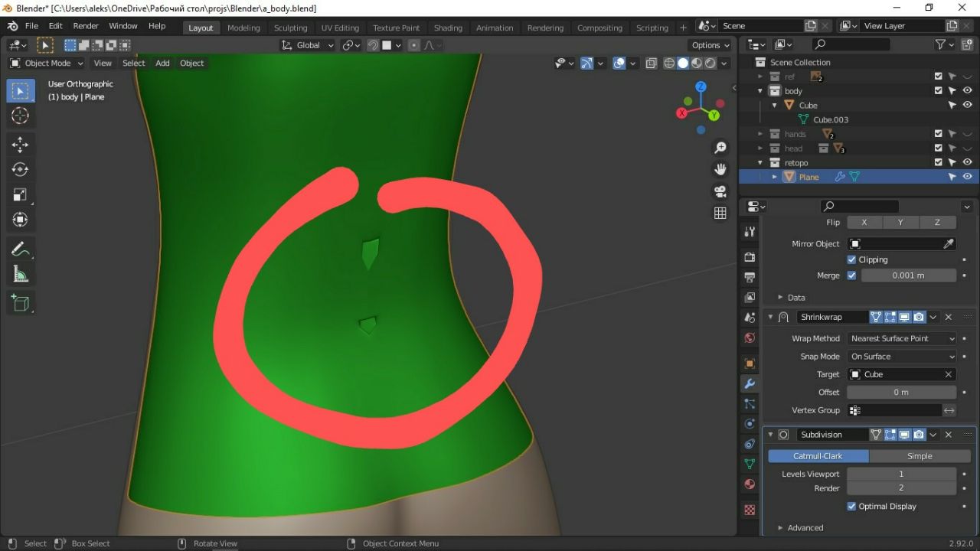This screenshot has height=551, width=980.
Task: Open the Output properties tab
Action: pos(750,277)
